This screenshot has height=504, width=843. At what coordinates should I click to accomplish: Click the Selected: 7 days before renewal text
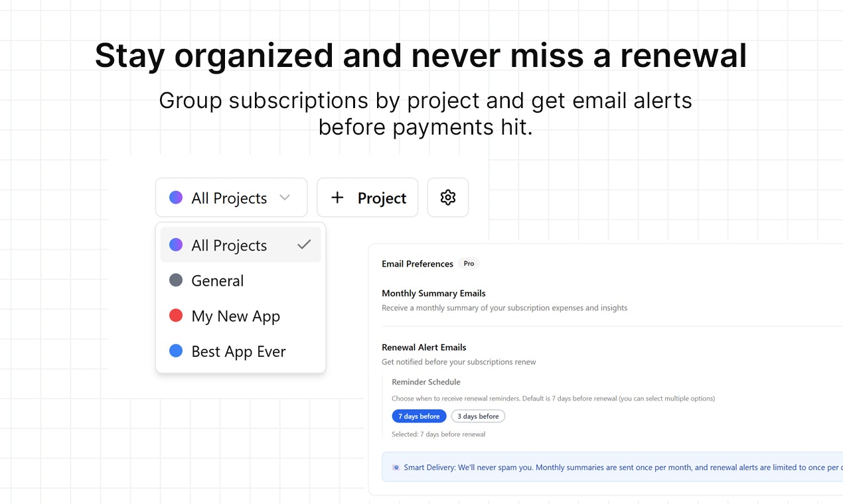coord(439,434)
